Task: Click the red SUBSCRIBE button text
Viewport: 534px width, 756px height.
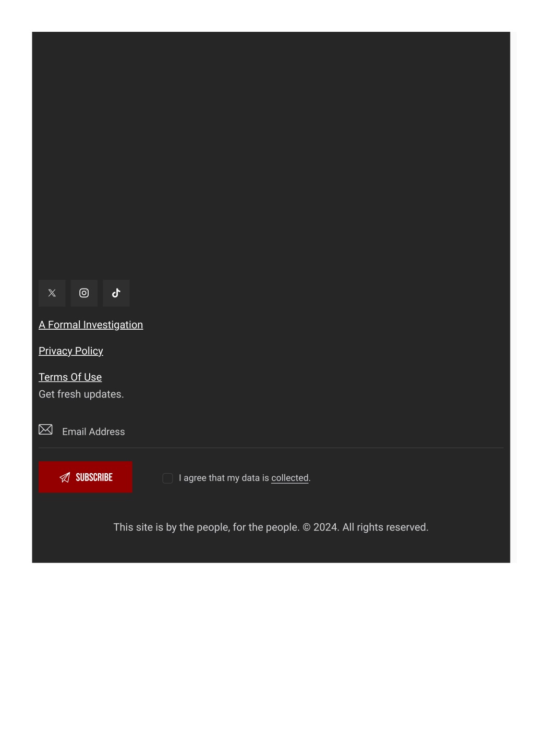Action: coord(94,477)
